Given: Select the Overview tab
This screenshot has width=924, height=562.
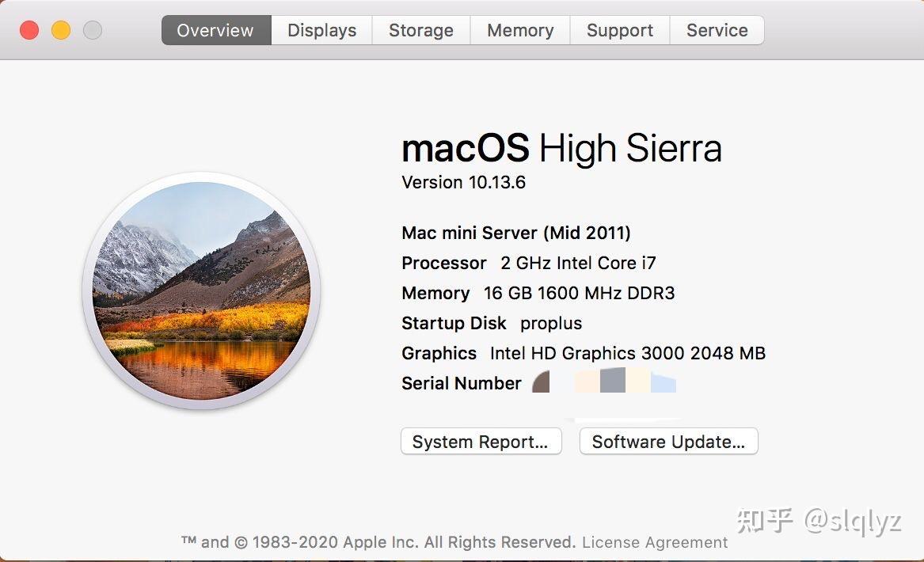Looking at the screenshot, I should [215, 30].
